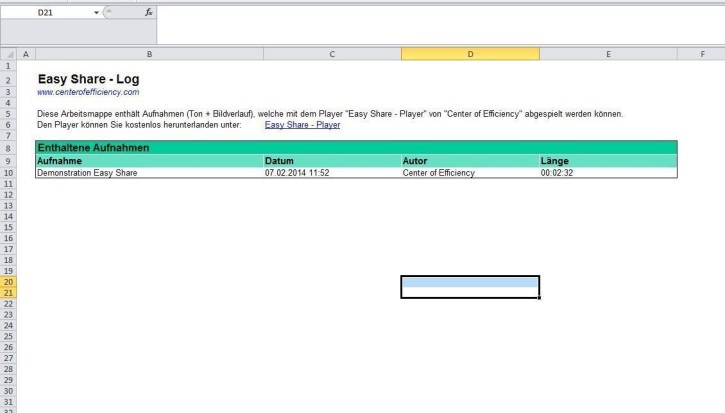
Task: Select row 10 header
Action: [8, 173]
